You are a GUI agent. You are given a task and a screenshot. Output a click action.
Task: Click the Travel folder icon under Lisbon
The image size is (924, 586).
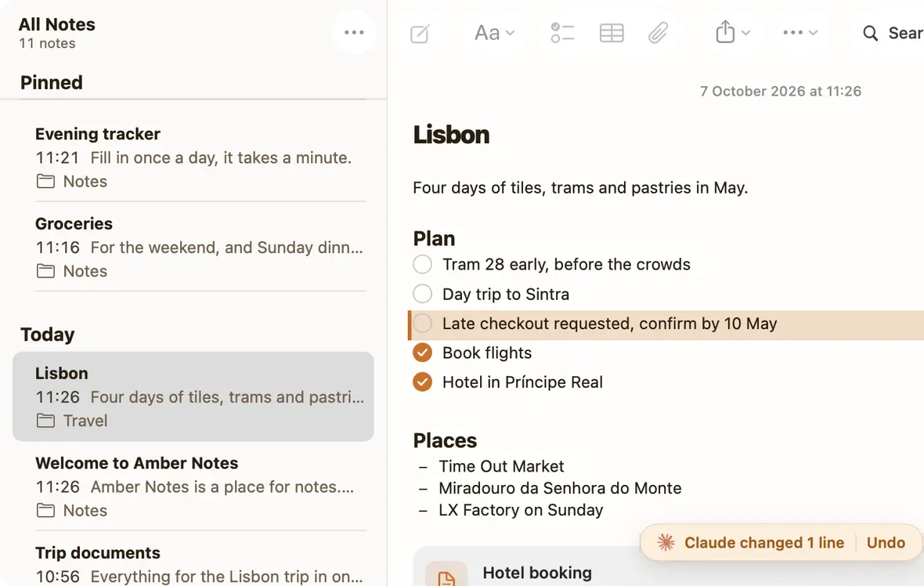45,421
